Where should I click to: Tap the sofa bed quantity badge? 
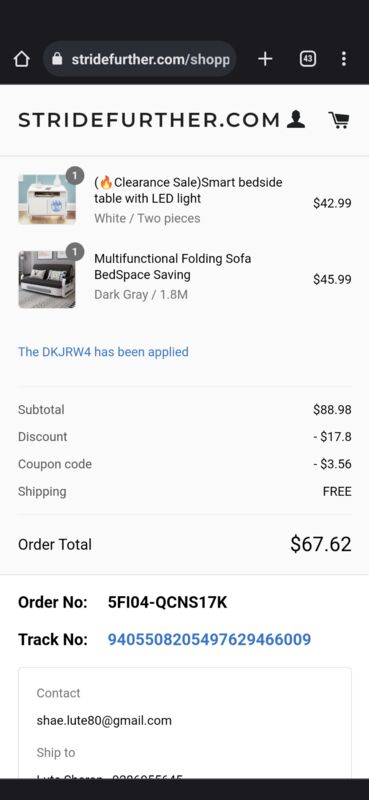pyautogui.click(x=75, y=252)
